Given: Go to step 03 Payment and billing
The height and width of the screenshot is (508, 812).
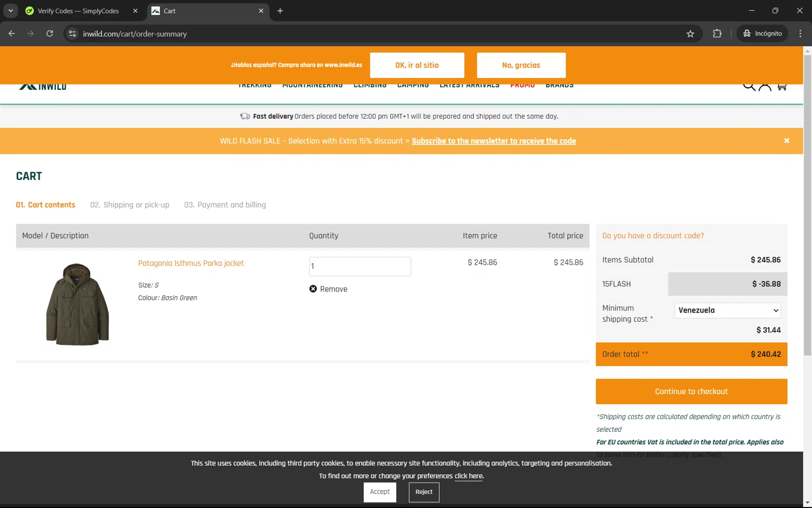Looking at the screenshot, I should [x=225, y=205].
